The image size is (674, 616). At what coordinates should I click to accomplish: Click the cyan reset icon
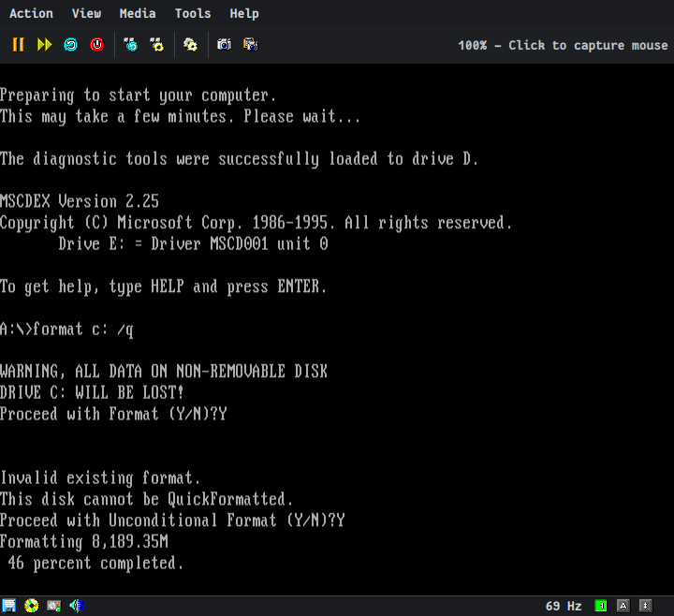coord(71,45)
